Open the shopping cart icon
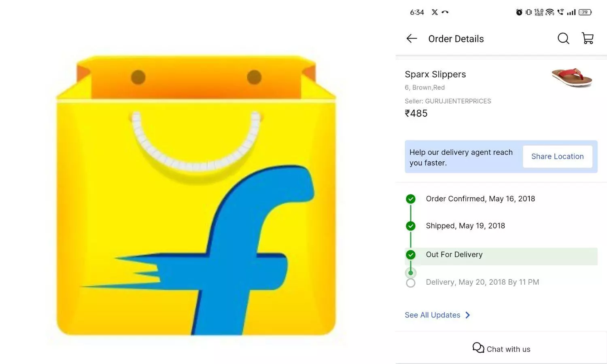This screenshot has height=364, width=607. (588, 38)
